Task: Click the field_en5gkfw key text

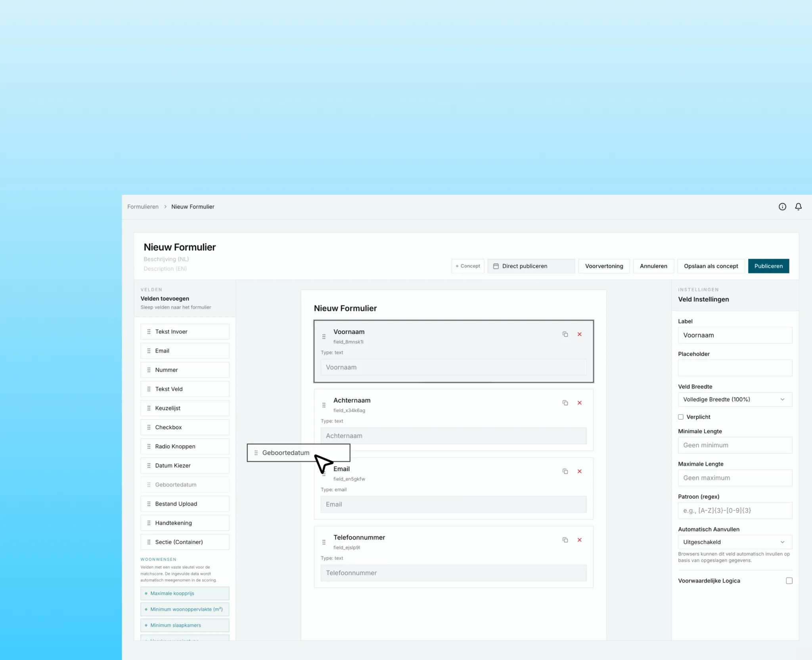Action: (x=349, y=479)
